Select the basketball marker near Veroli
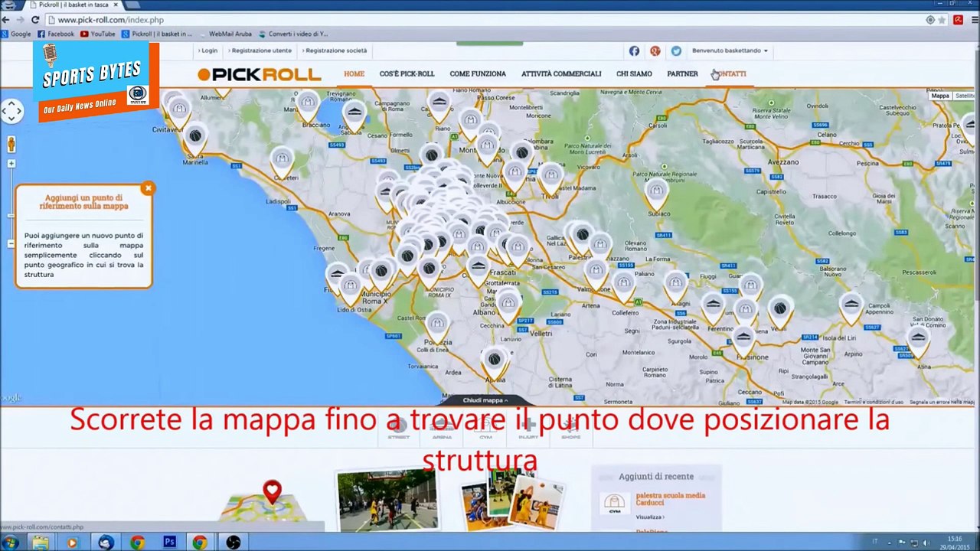The width and height of the screenshot is (980, 551). coord(779,313)
